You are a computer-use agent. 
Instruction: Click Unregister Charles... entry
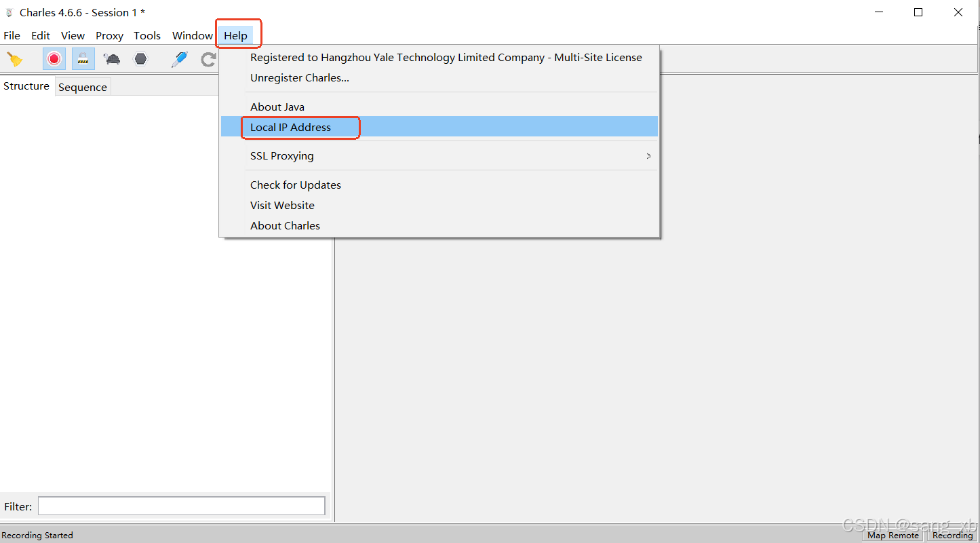(x=439, y=77)
